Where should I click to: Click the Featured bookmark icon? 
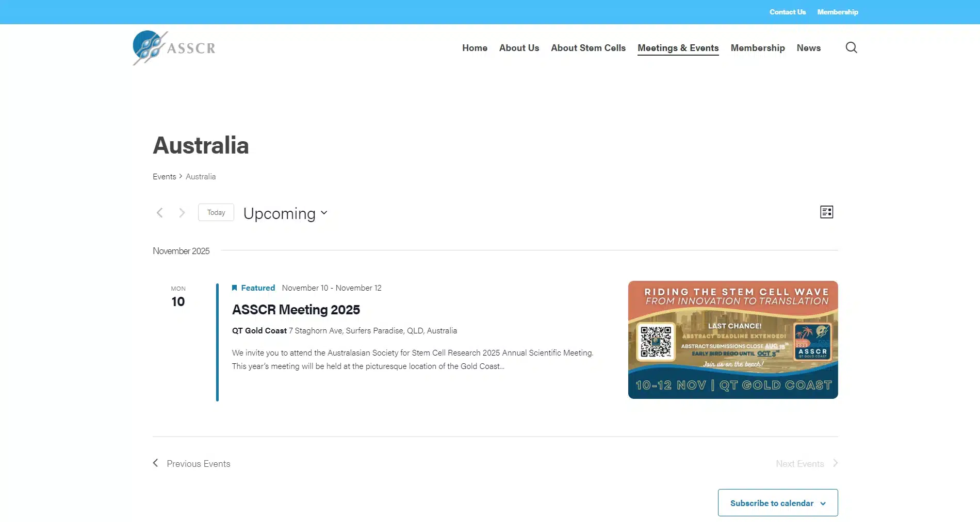[x=234, y=288]
